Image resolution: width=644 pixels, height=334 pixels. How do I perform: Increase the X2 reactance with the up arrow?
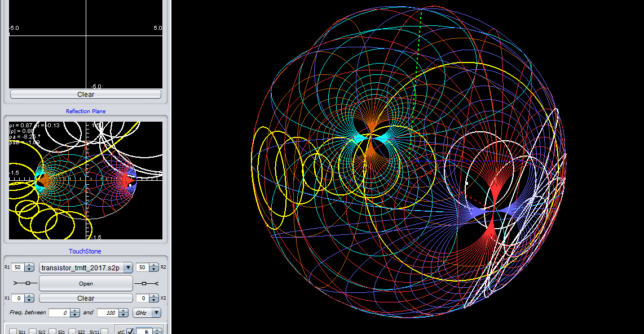click(x=153, y=296)
